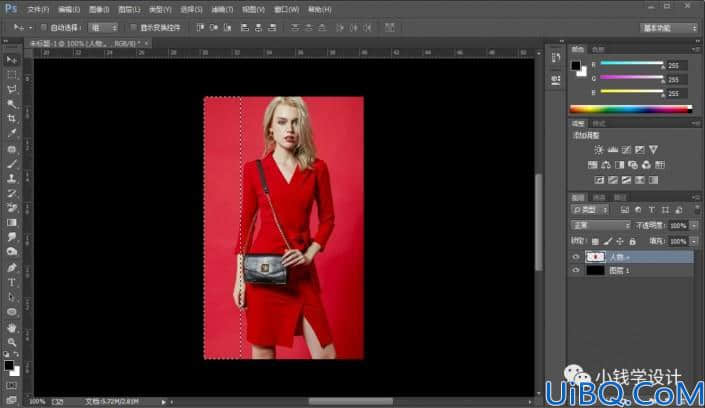This screenshot has width=705, height=408.
Task: Open the Move tool preset picker arrow
Action: click(x=30, y=28)
